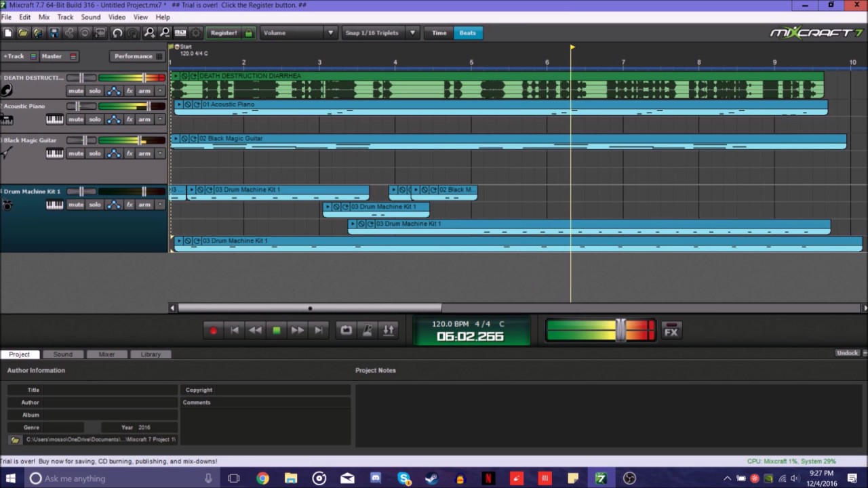Expand options arrow on DEATH DESTRUCTI... track
Screen dimensions: 868x488
point(160,91)
